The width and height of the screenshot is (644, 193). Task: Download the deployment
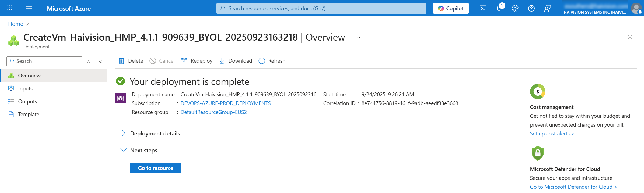tap(236, 61)
